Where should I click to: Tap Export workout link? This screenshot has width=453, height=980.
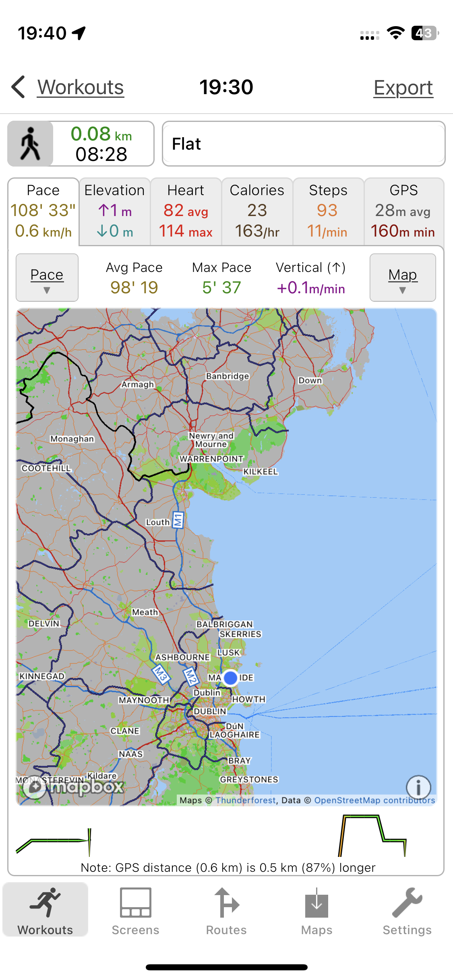403,88
